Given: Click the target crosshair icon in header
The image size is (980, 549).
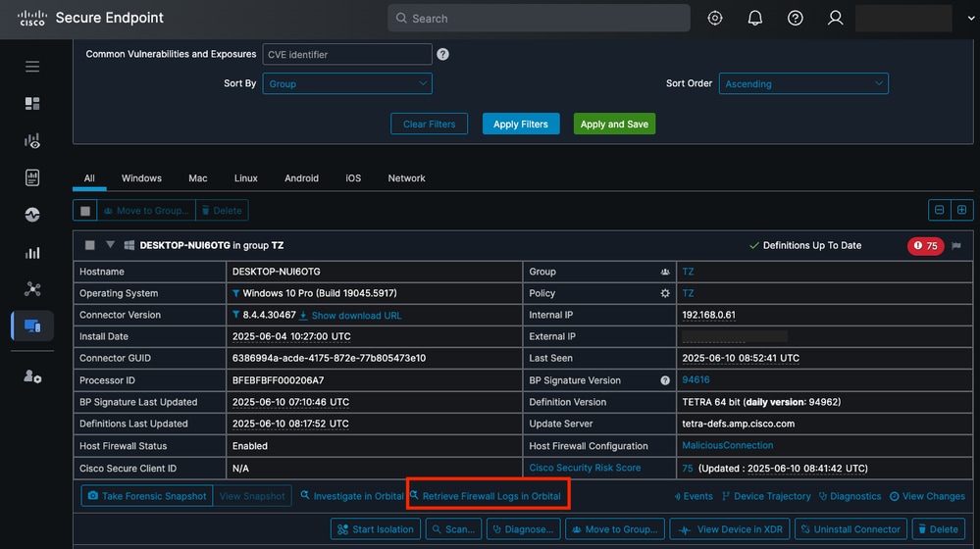Looking at the screenshot, I should tap(714, 18).
